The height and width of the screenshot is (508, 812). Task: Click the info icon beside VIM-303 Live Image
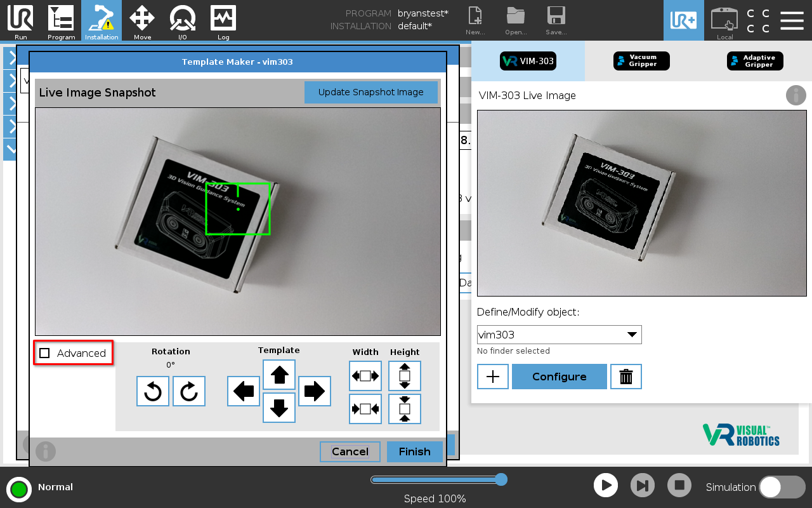point(796,95)
